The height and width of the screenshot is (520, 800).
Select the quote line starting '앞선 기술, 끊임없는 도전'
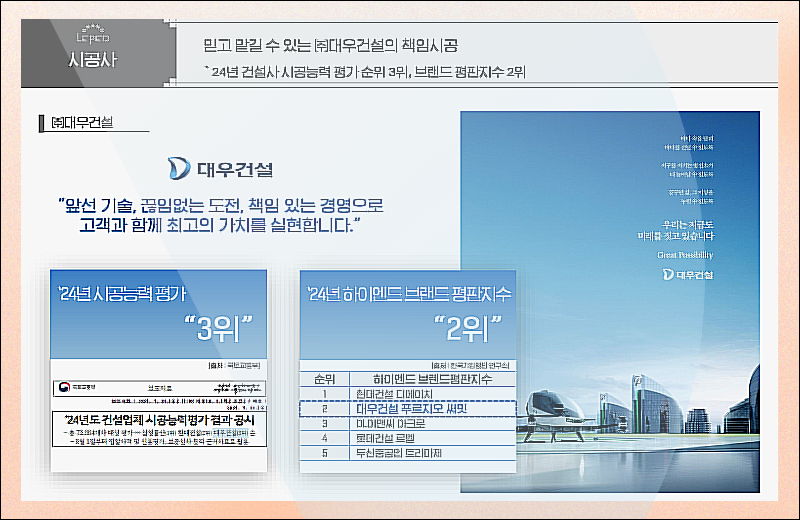tap(221, 206)
